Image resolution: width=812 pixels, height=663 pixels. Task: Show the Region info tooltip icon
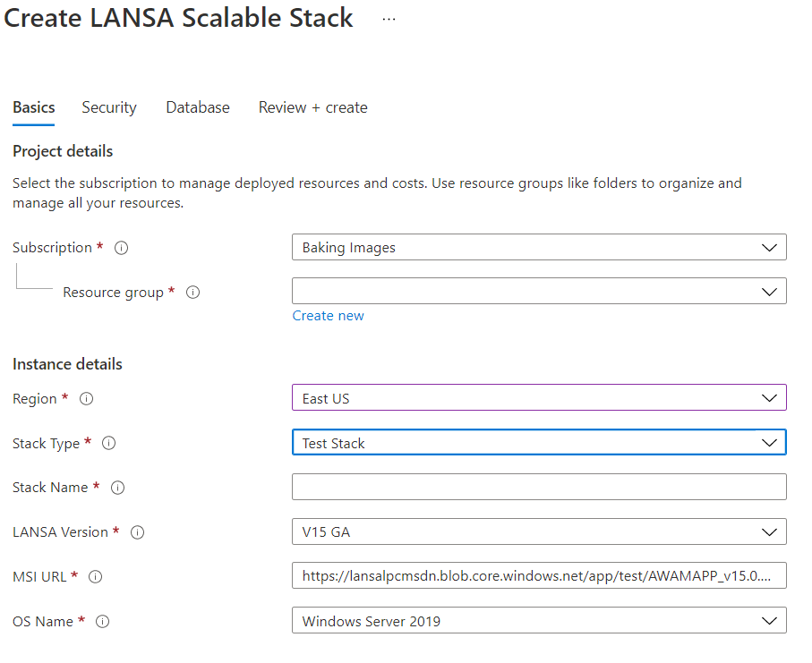tap(87, 399)
